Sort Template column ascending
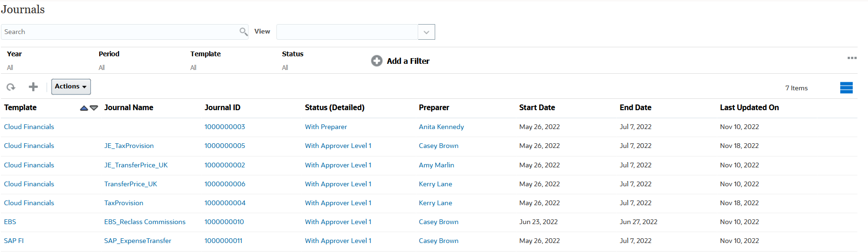This screenshot has width=868, height=252. click(84, 108)
